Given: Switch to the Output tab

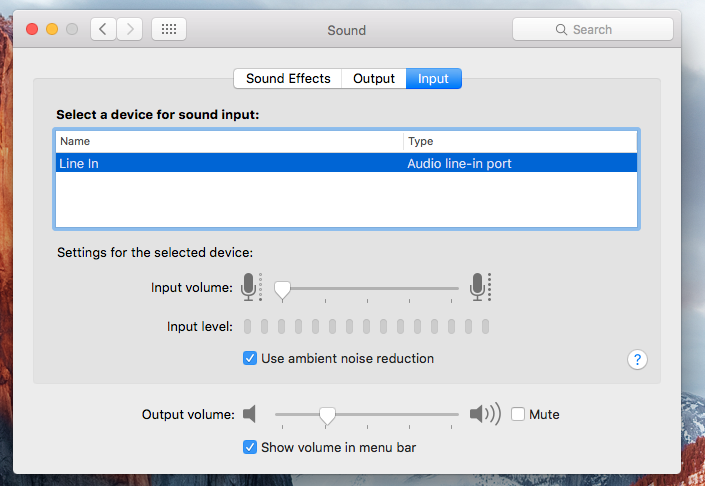Looking at the screenshot, I should point(374,78).
